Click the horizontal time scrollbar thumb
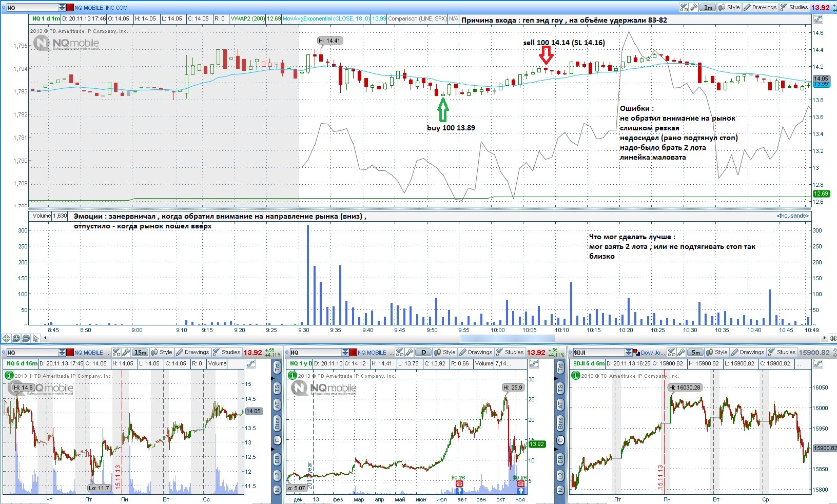Screen dimensions: 837x504 pyautogui.click(x=508, y=338)
